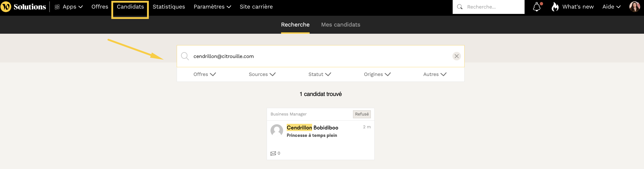The image size is (644, 169).
Task: Expand the Sources filter dropdown
Action: 262,74
